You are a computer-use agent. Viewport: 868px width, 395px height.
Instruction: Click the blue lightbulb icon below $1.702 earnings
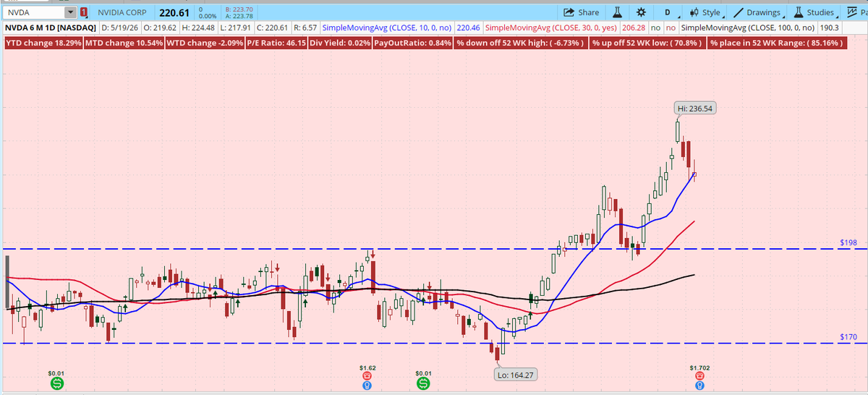click(699, 386)
